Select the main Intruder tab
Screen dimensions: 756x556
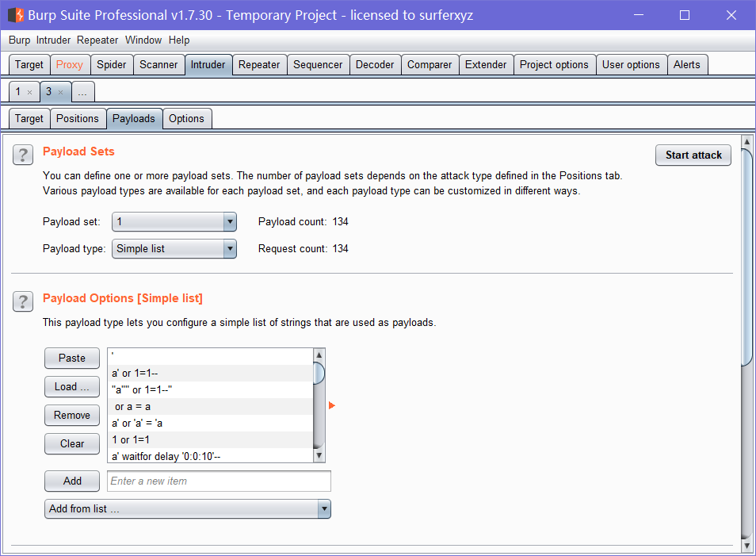coord(208,65)
